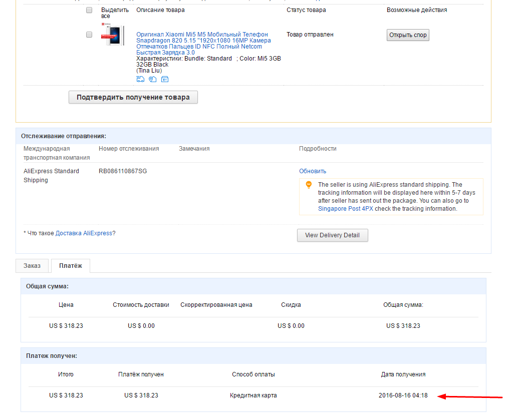Click the 'Замечания' column header
518x420 pixels.
coord(194,149)
